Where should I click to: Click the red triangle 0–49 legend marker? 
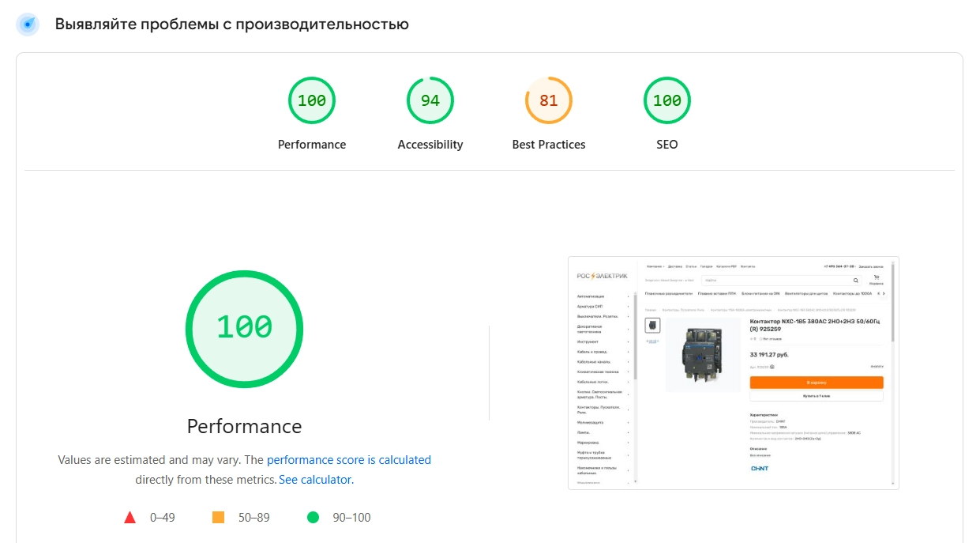pyautogui.click(x=130, y=518)
